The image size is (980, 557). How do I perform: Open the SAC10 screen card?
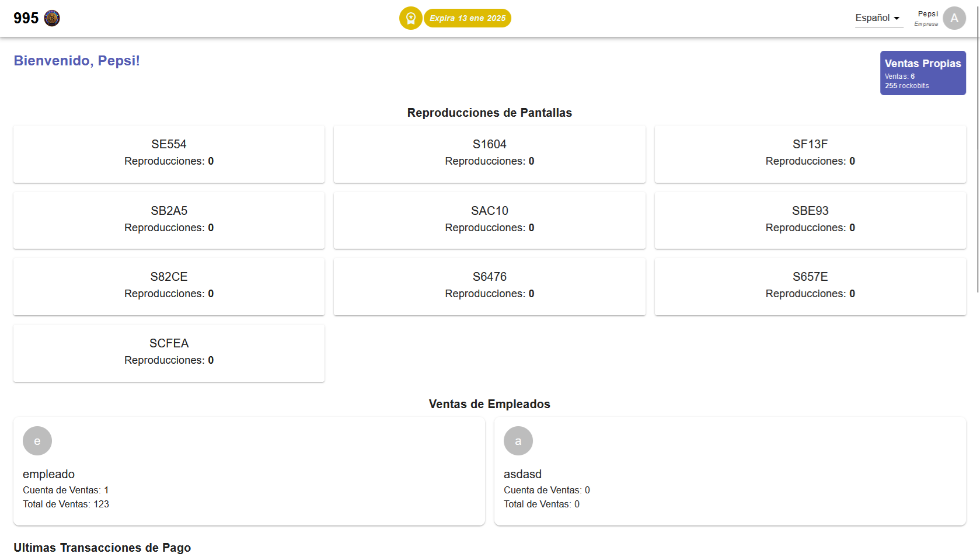pyautogui.click(x=489, y=220)
